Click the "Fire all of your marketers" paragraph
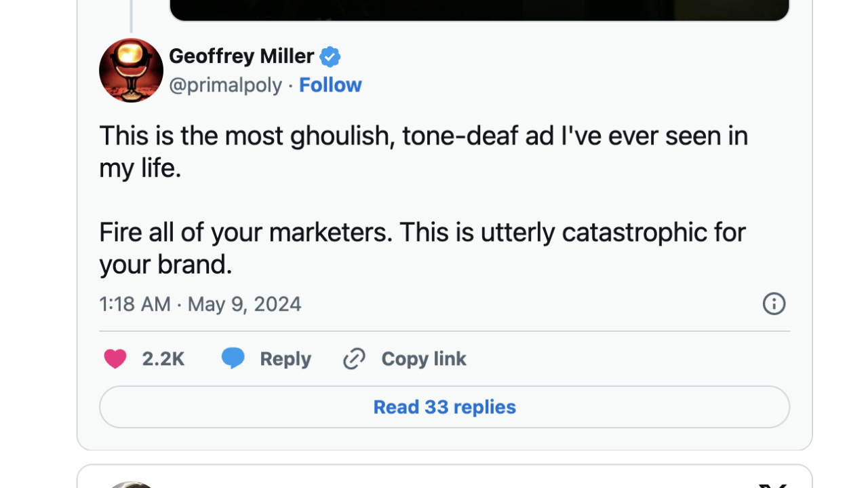This screenshot has width=868, height=488. [422, 248]
